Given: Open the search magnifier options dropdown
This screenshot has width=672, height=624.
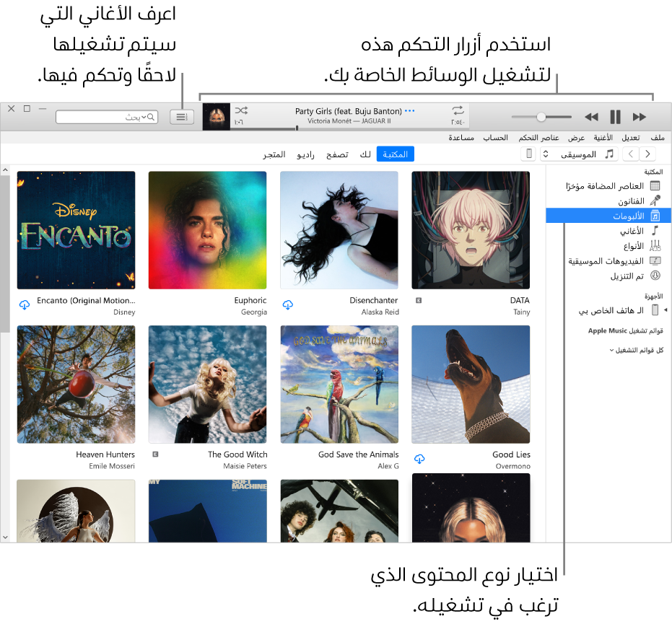Looking at the screenshot, I should pyautogui.click(x=147, y=117).
